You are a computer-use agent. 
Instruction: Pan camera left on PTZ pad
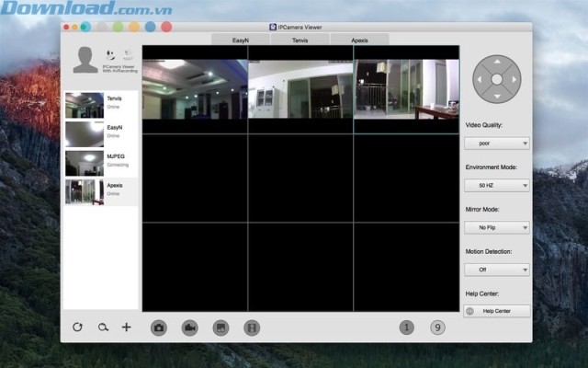tap(480, 79)
